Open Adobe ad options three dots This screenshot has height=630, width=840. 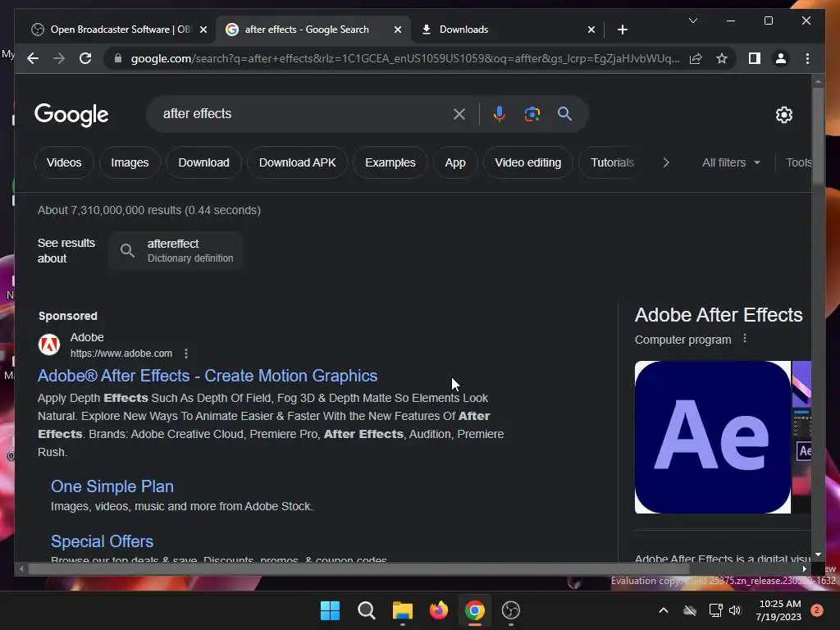186,354
